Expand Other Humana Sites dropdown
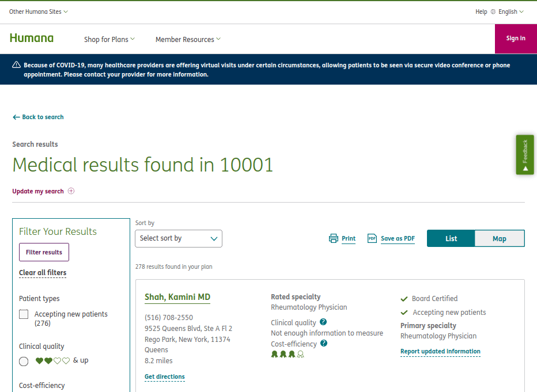The width and height of the screenshot is (537, 392). [x=39, y=12]
